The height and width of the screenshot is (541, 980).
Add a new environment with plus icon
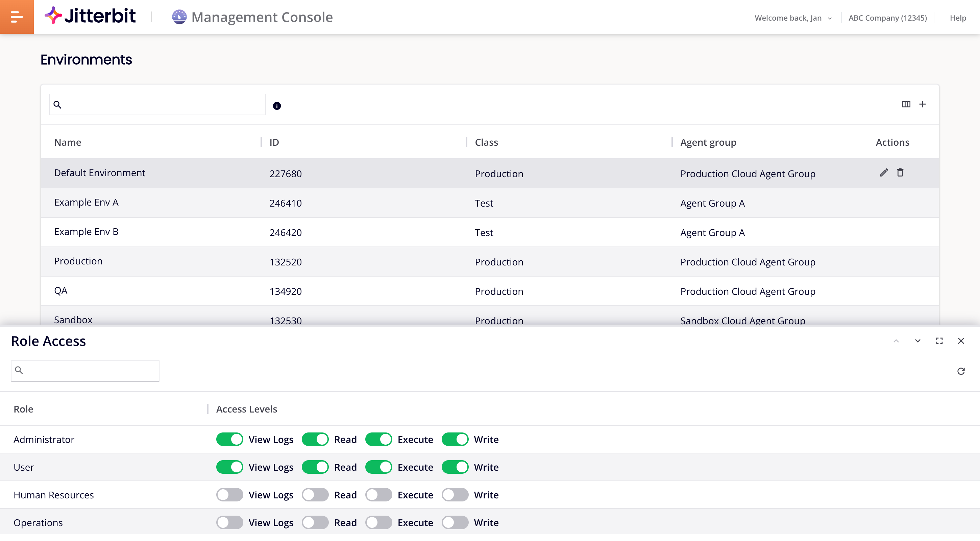point(923,104)
